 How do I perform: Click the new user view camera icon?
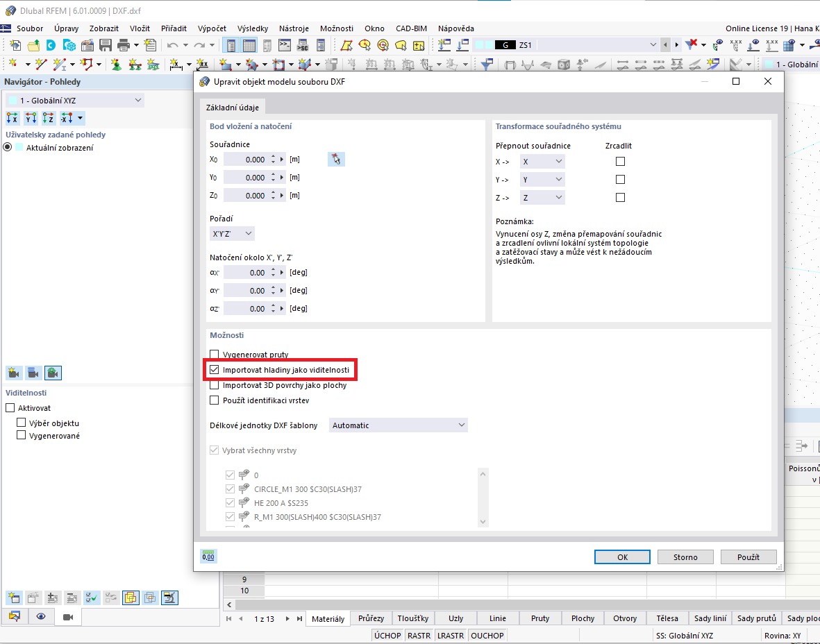[14, 373]
